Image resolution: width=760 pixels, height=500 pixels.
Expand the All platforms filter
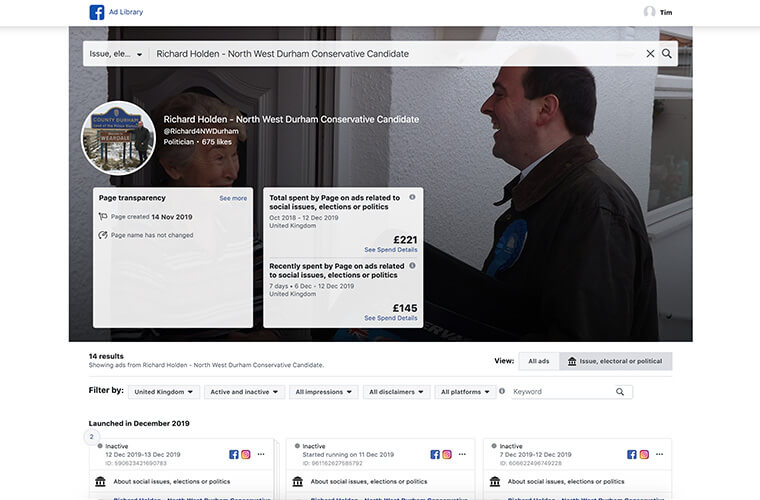(465, 392)
